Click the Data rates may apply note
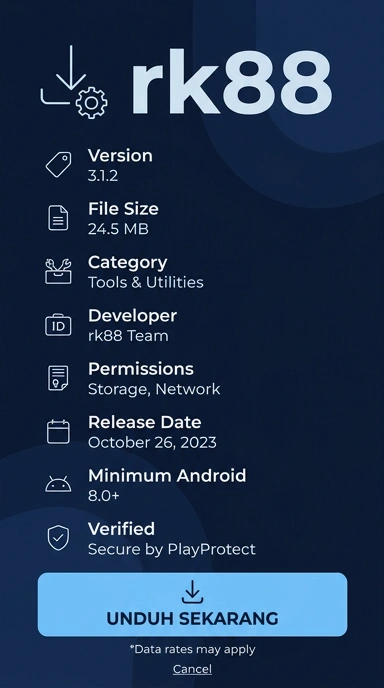The image size is (384, 688). [193, 649]
